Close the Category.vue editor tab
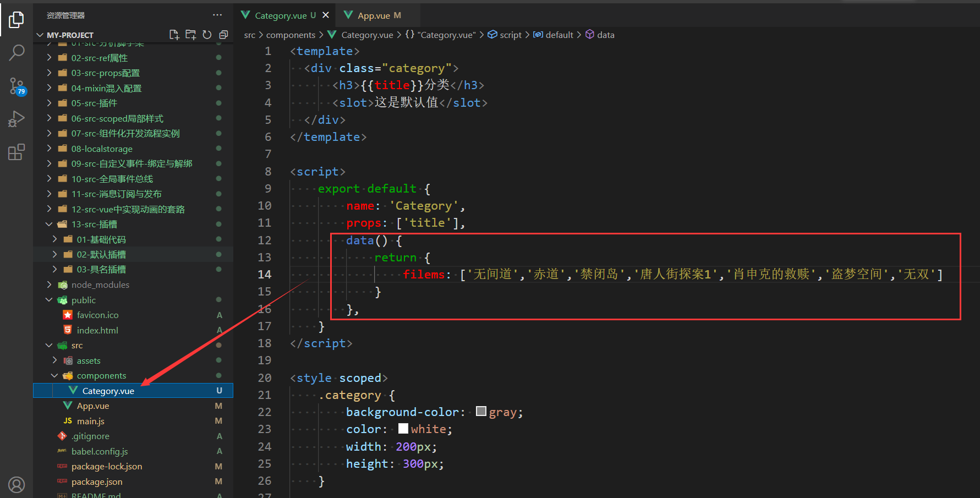Screen dimensions: 980x498 (326, 15)
